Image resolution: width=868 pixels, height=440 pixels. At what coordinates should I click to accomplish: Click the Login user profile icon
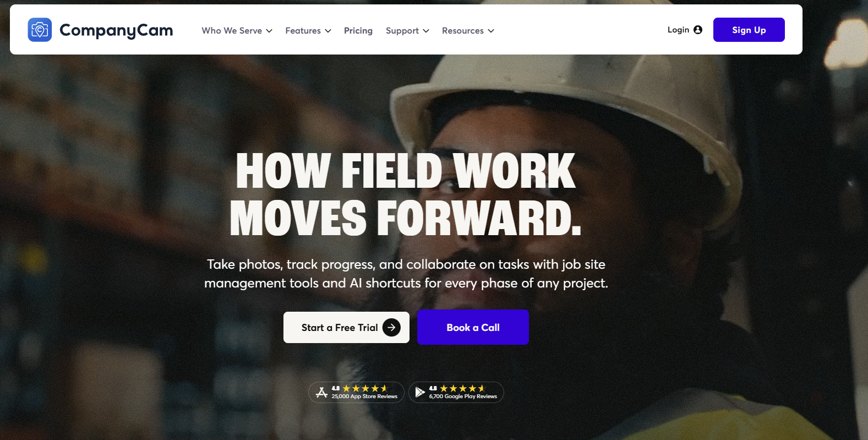click(x=698, y=30)
